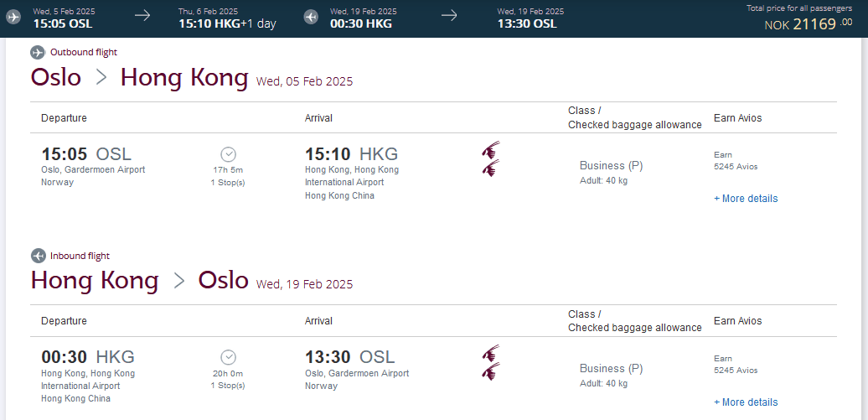This screenshot has height=420, width=868.
Task: Click the Hong Kong > Oslo route heading
Action: [139, 281]
